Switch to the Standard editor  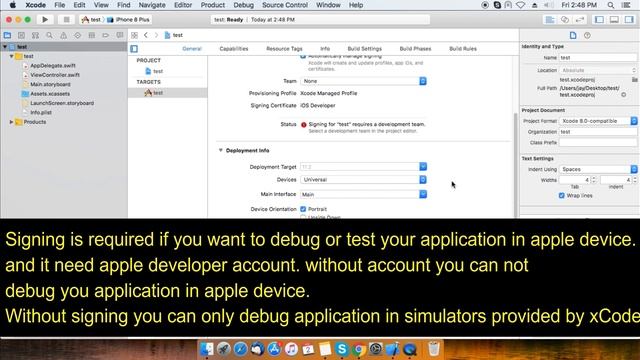click(550, 20)
